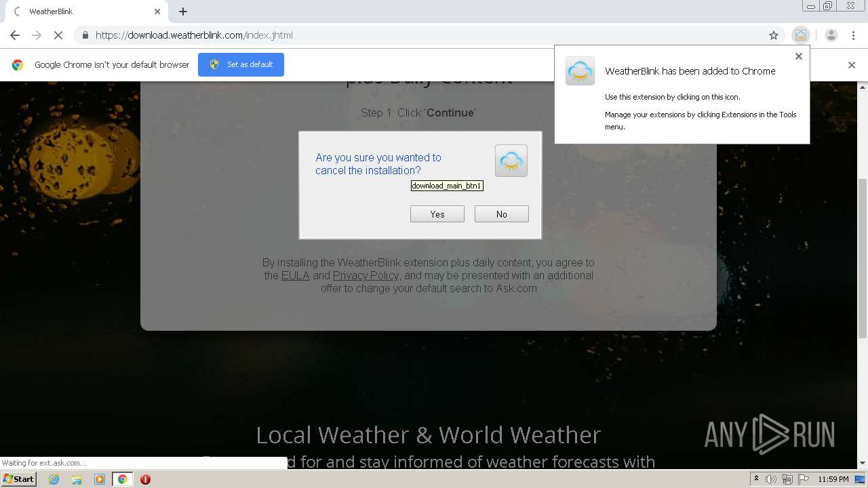
Task: Click the scrollbar down arrow
Action: point(863,464)
